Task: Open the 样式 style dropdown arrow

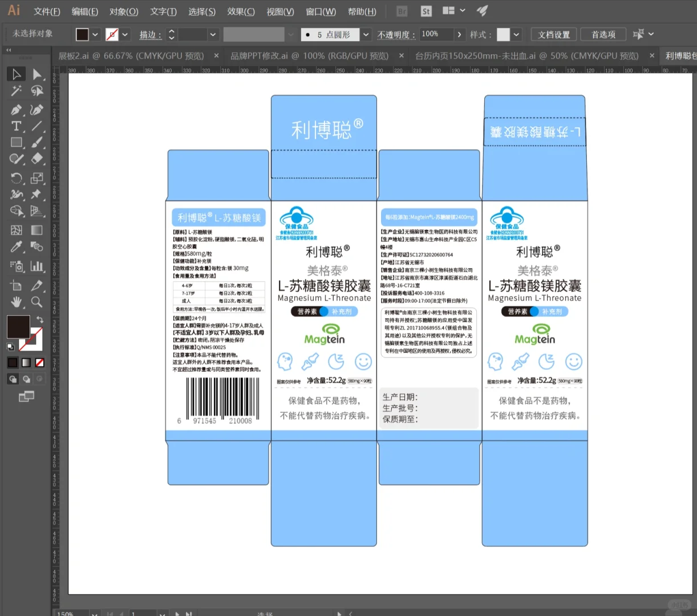Action: (x=516, y=34)
